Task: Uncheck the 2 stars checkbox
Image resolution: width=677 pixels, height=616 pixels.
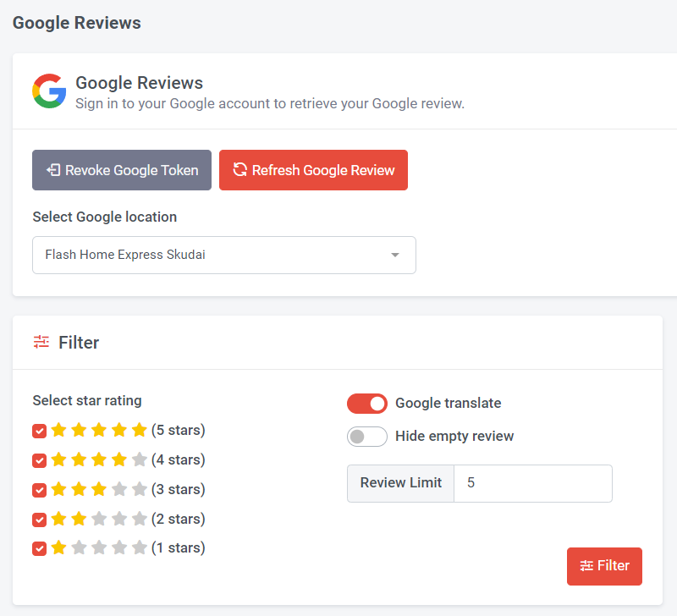Action: pyautogui.click(x=39, y=520)
